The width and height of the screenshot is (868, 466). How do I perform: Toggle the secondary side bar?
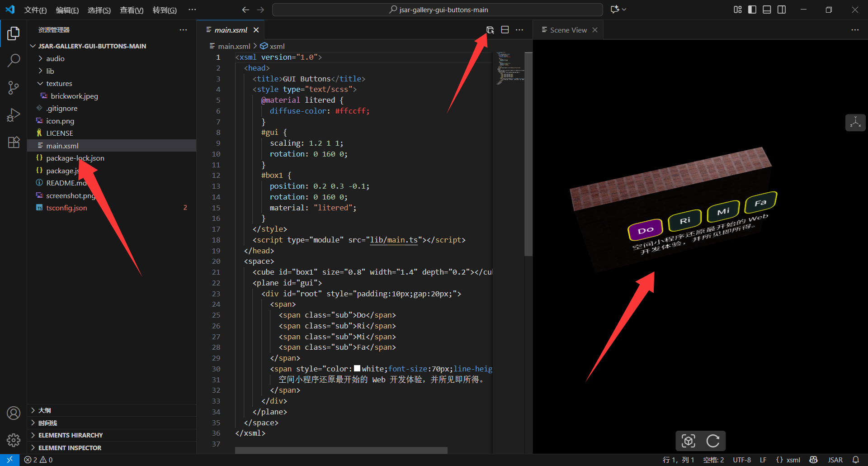point(782,10)
